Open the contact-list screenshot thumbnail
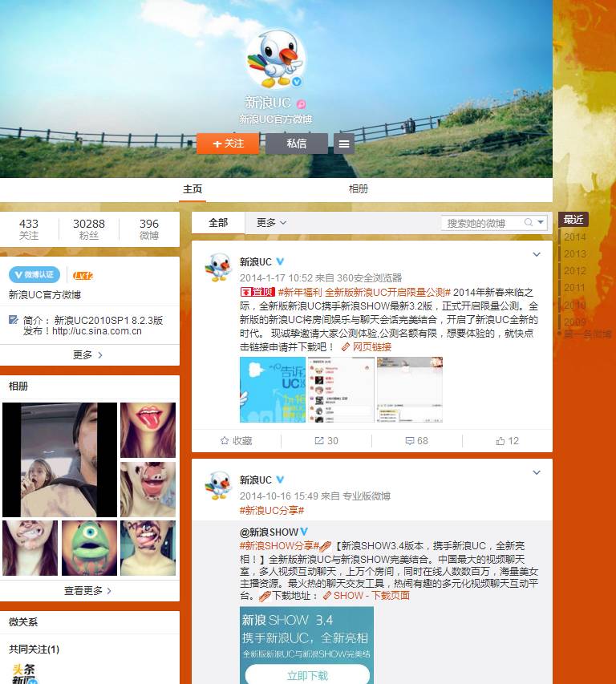Screen dimensions: 616x684 (x=341, y=390)
